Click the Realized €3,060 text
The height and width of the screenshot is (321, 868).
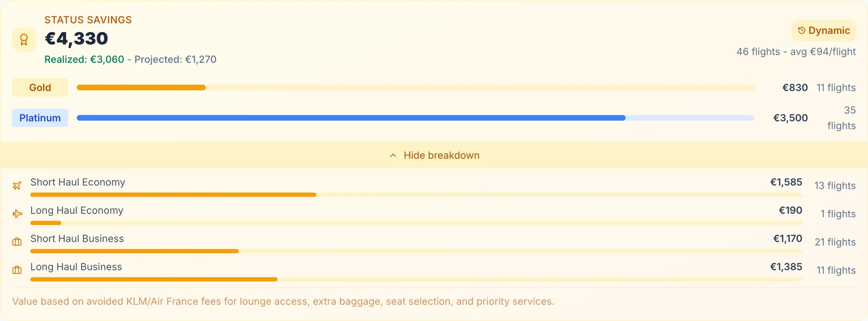(84, 59)
